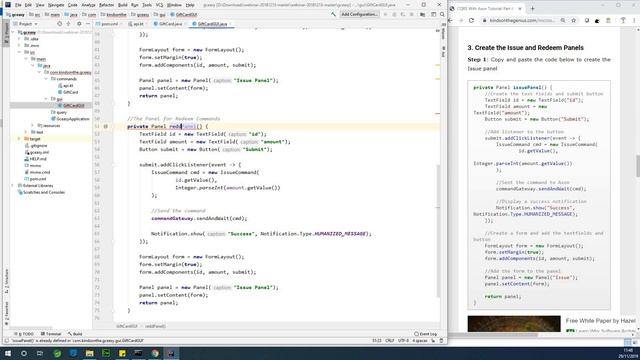Expand External Libraries node
640x360 pixels.
(x=12, y=185)
